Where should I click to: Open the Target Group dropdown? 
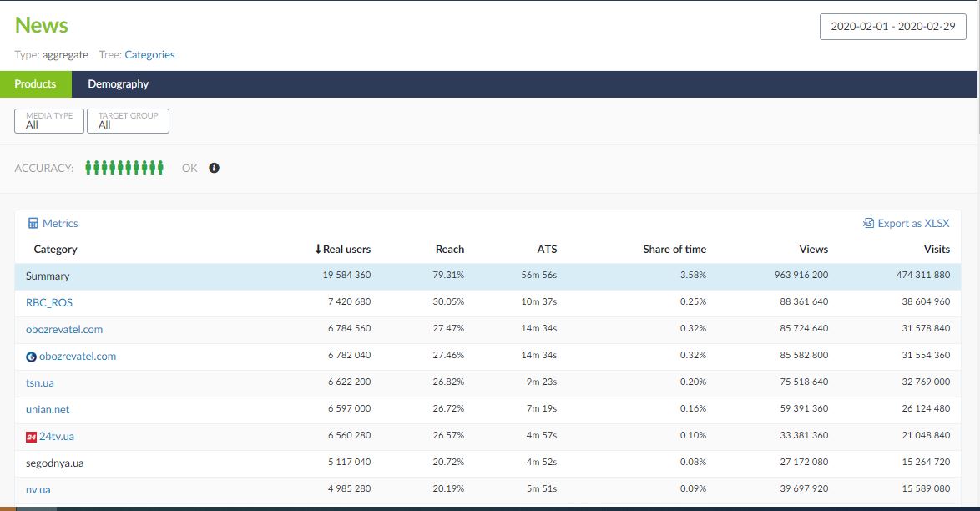[x=128, y=121]
